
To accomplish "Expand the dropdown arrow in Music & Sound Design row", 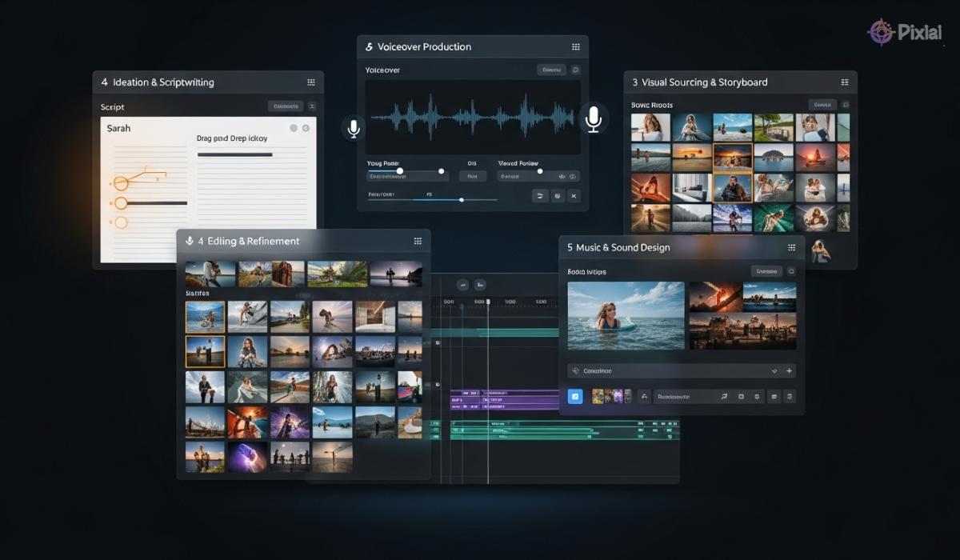I will click(x=774, y=371).
